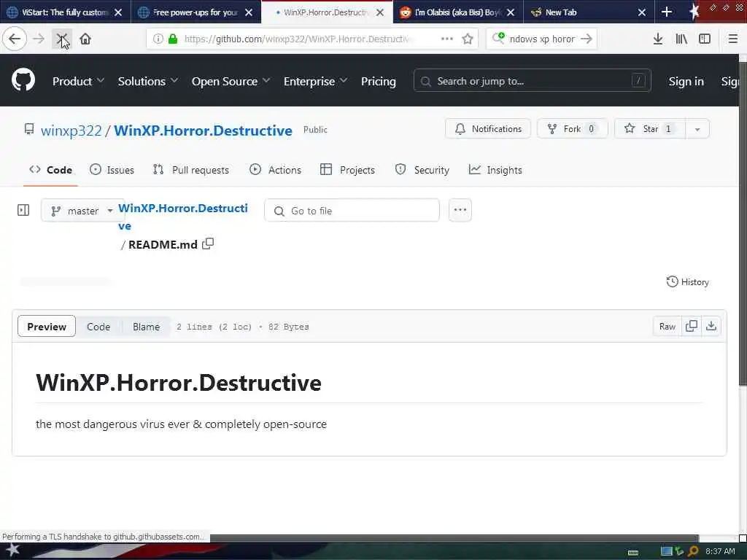Viewport: 747px width, 560px height.
Task: Toggle the browser sidebar icon
Action: coord(705,39)
